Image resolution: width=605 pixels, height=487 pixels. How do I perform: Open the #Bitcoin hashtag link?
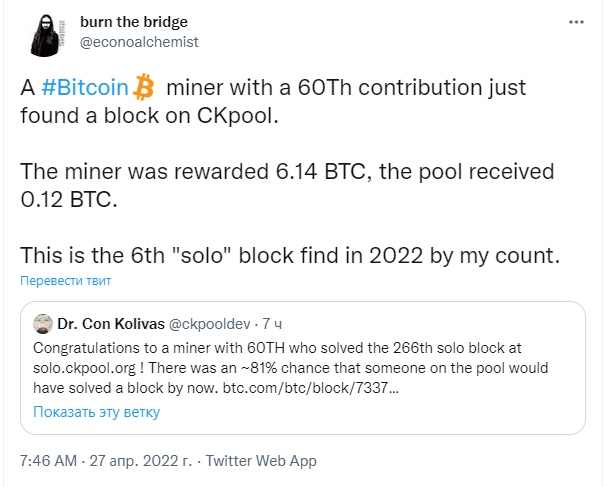click(x=85, y=88)
